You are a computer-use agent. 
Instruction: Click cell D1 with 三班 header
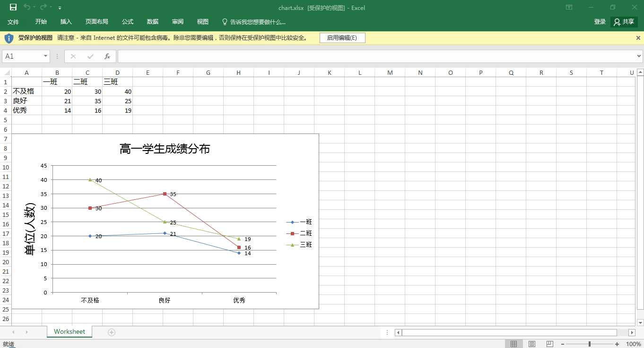118,82
